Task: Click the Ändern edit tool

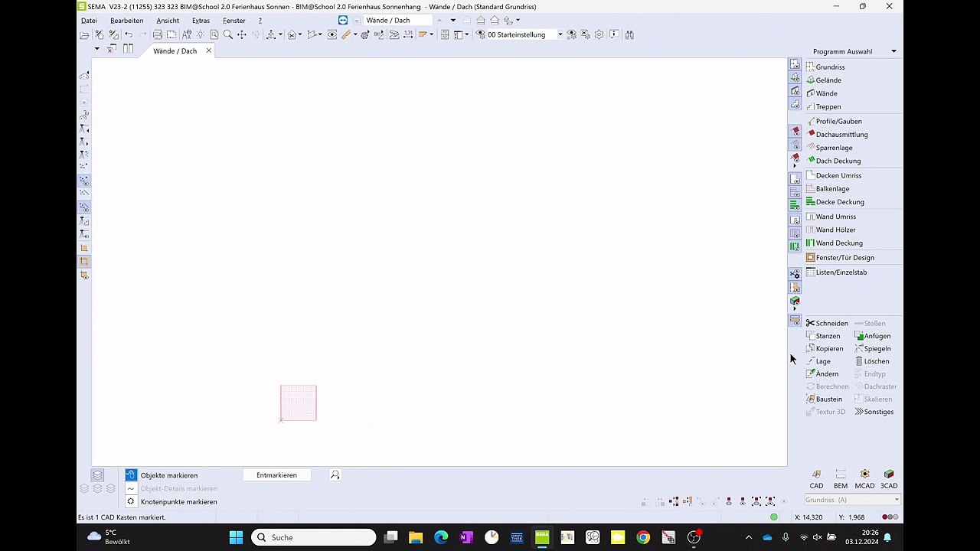Action: tap(822, 374)
